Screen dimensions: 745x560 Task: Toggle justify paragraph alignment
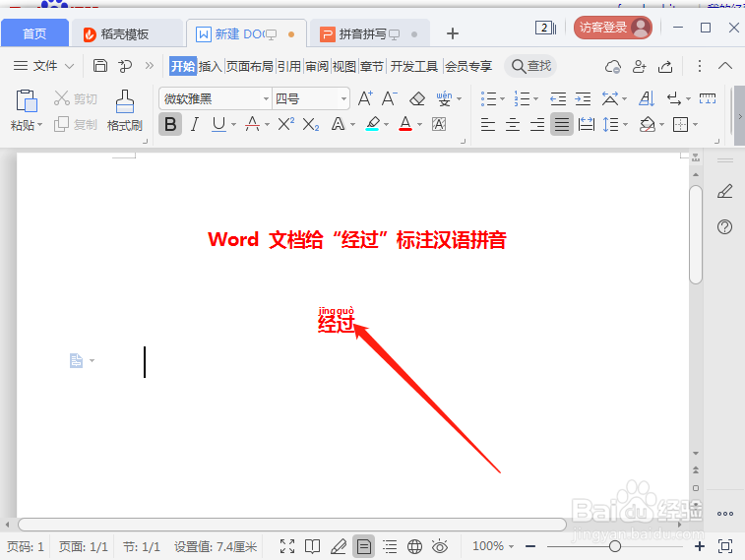(562, 124)
